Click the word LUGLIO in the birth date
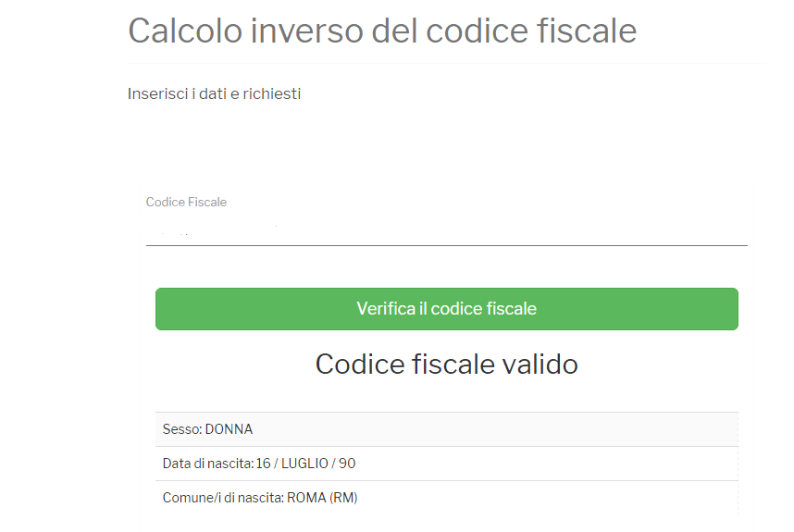 [304, 464]
